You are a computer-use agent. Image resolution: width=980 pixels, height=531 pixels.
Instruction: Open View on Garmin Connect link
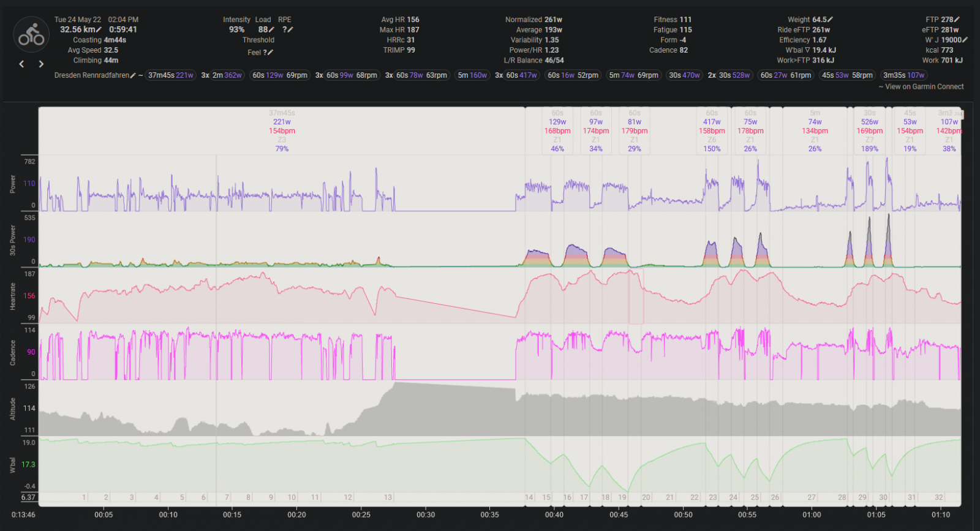(x=924, y=87)
